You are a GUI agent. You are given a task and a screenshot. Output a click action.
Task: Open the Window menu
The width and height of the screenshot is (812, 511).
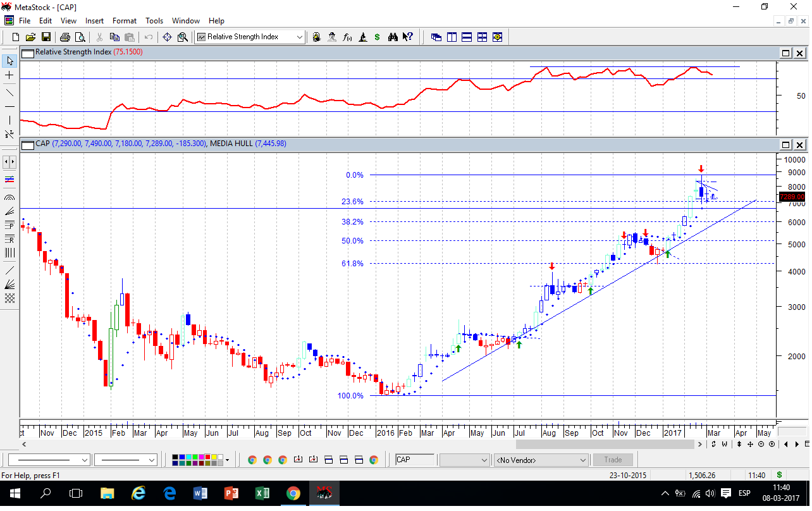coord(186,21)
